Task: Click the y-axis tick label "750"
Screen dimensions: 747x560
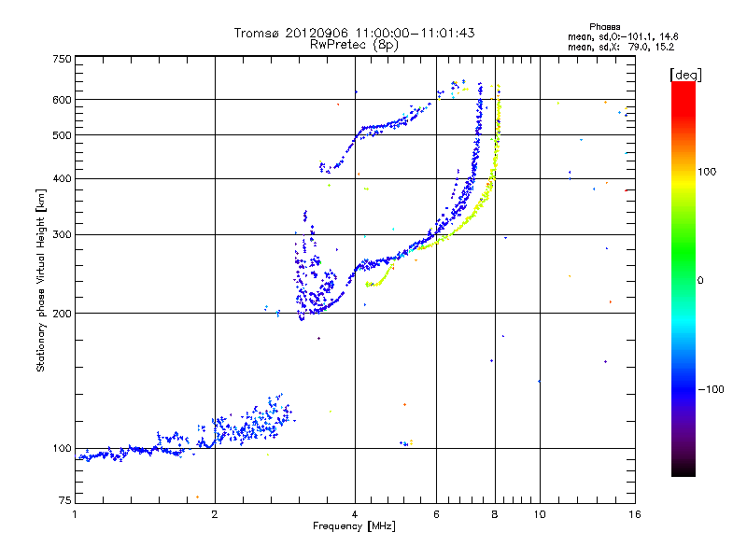Action: coord(62,59)
